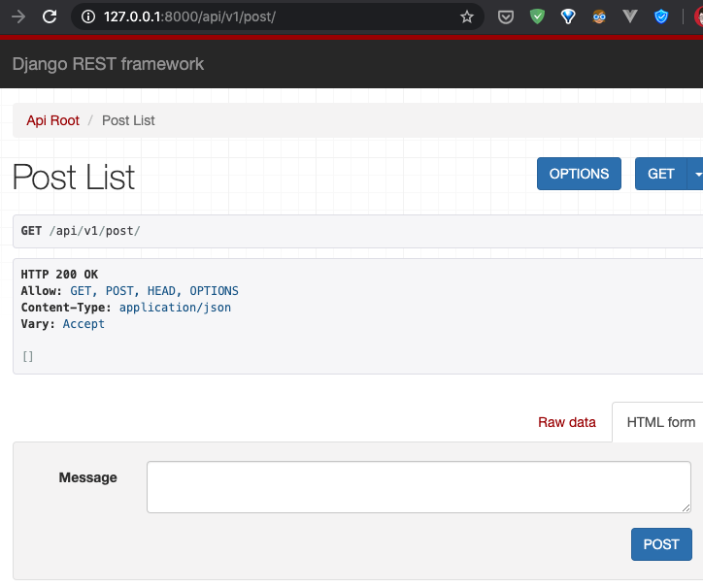Select the GET /api/v1/post/ request line
Image resolution: width=703 pixels, height=588 pixels.
tap(81, 231)
